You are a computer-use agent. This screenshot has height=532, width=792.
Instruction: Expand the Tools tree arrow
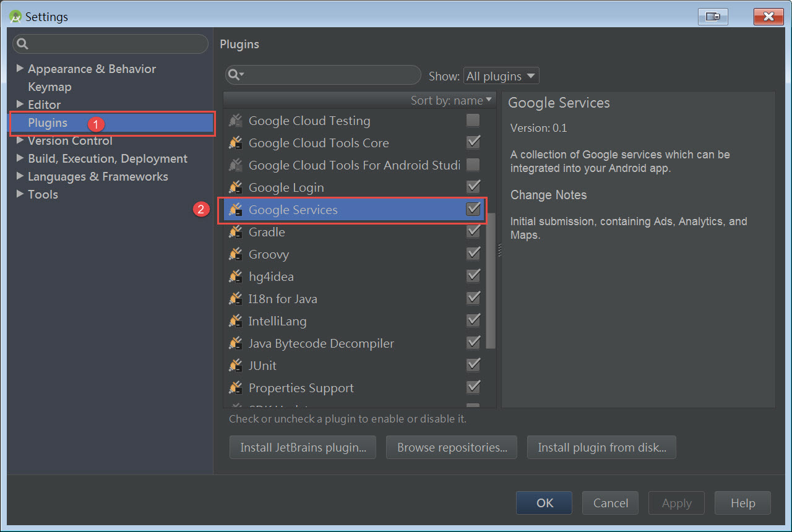[x=20, y=194]
